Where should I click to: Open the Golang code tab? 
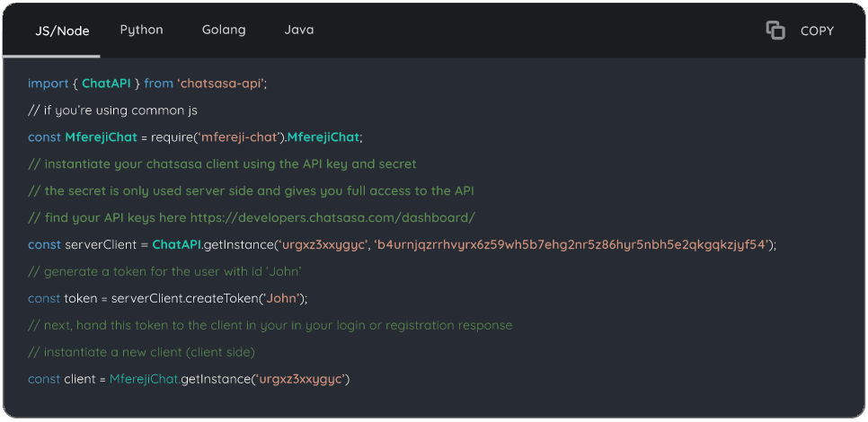pos(224,30)
